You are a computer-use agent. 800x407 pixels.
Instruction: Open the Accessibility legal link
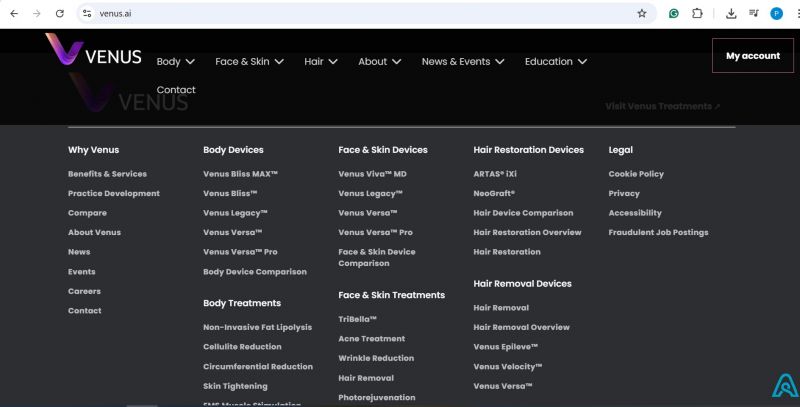(x=635, y=213)
